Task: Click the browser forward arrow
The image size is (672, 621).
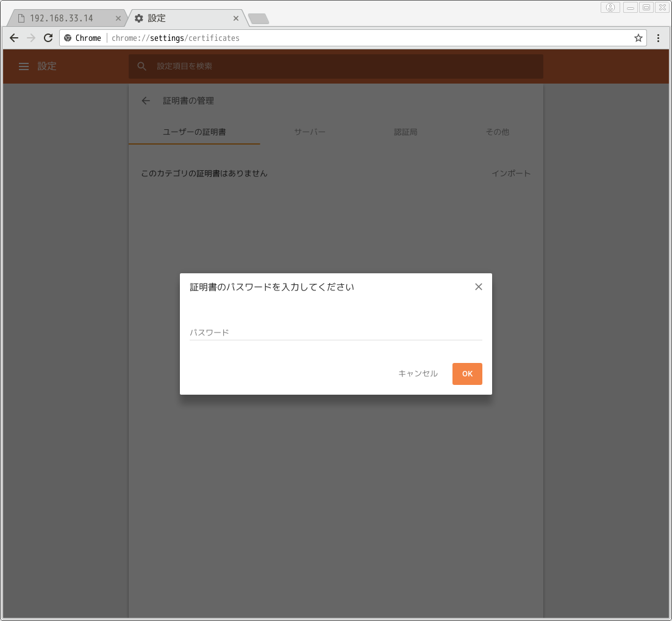Action: 31,38
